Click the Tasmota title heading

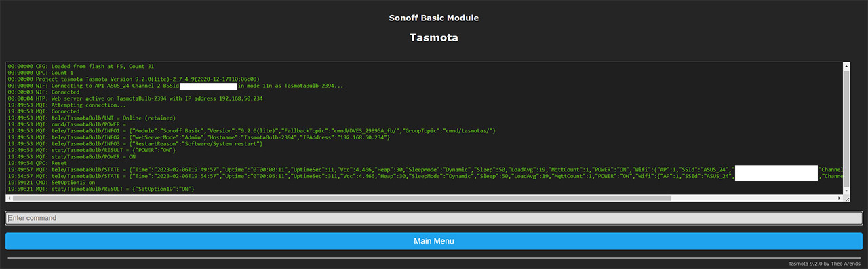434,37
